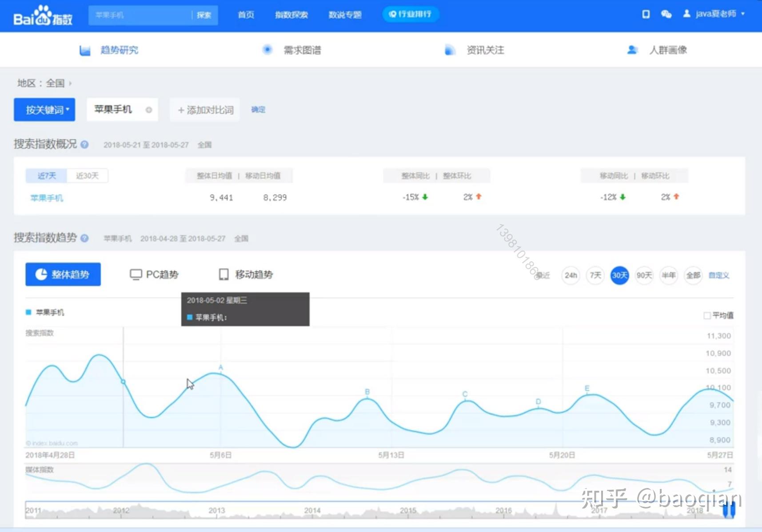The width and height of the screenshot is (762, 532).
Task: Click the timeline range slider handle at 2018
Action: 729,510
